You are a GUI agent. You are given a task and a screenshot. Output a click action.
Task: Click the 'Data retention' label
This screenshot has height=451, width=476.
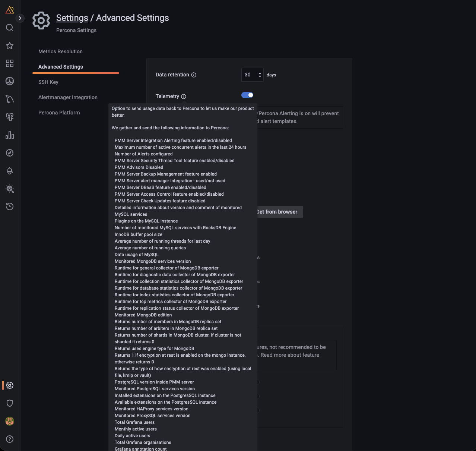coord(172,75)
